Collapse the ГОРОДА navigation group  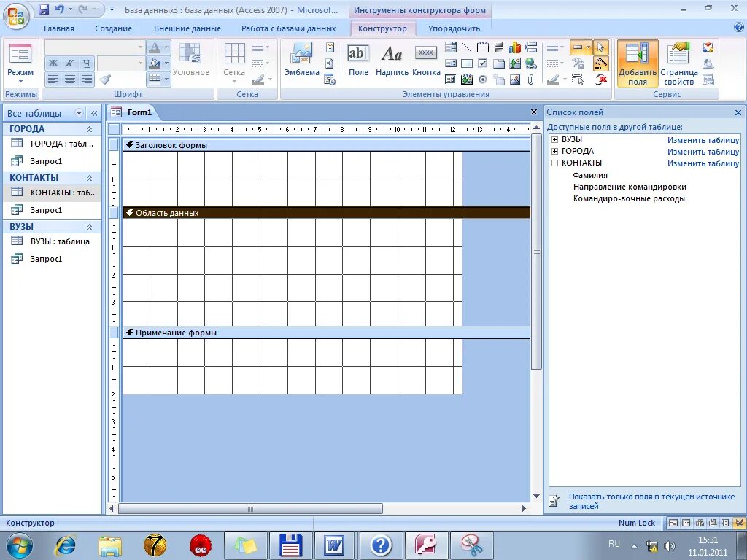coord(89,129)
